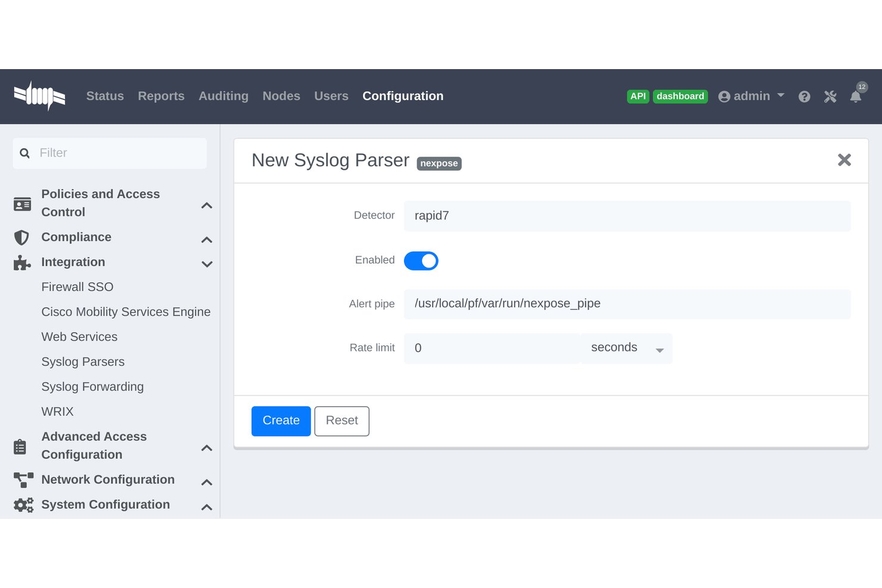Open the Reports menu

coord(161,96)
